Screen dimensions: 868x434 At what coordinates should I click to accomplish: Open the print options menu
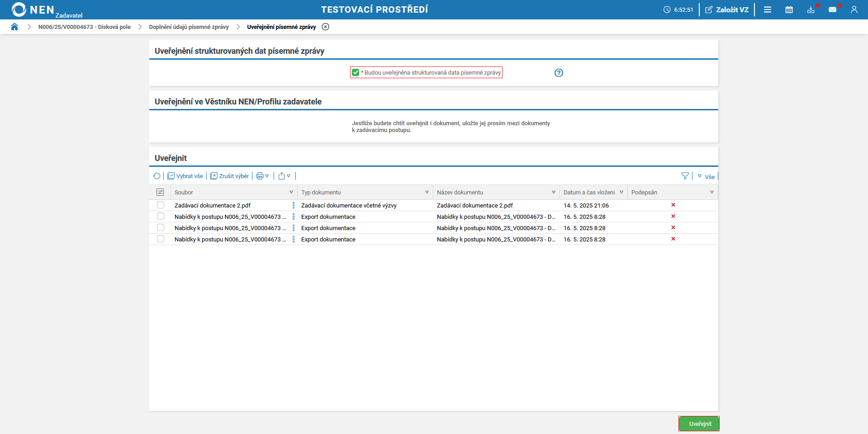coord(262,176)
